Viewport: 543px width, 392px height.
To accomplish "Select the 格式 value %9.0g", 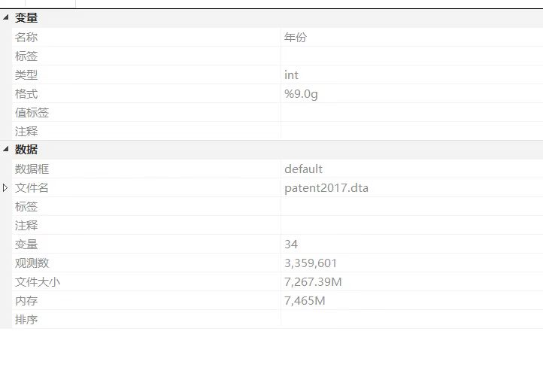I will (301, 93).
